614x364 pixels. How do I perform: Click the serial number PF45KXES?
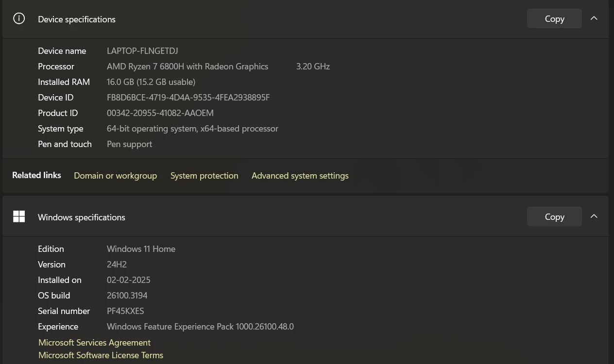point(125,311)
